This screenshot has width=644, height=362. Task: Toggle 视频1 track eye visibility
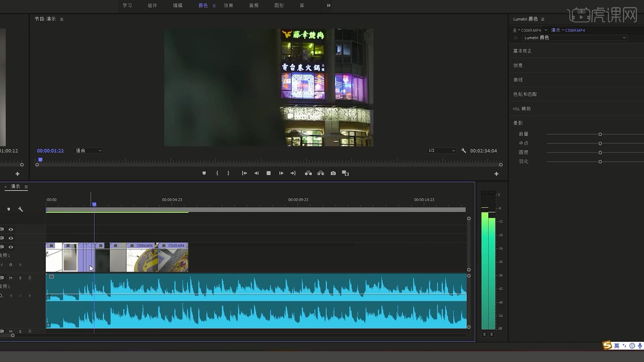point(11,247)
